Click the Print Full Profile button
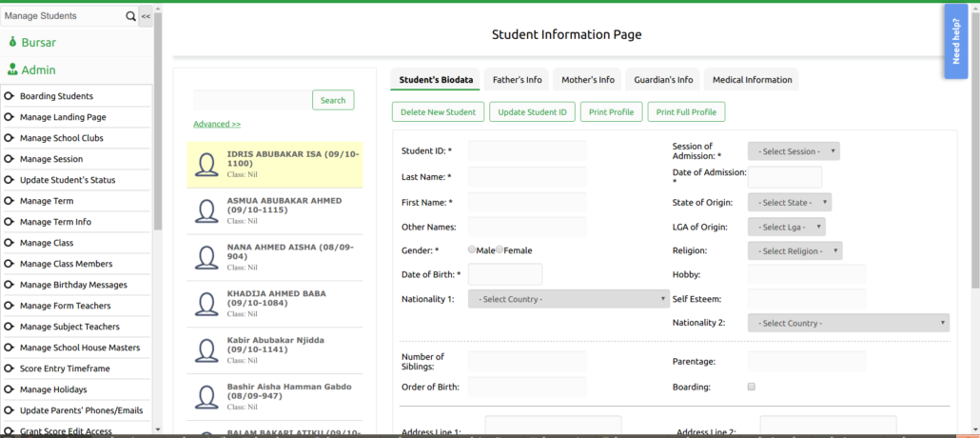This screenshot has width=980, height=438. 686,112
